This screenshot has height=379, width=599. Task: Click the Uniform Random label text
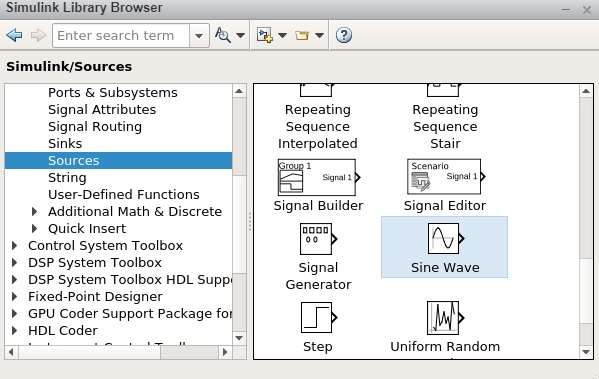445,347
